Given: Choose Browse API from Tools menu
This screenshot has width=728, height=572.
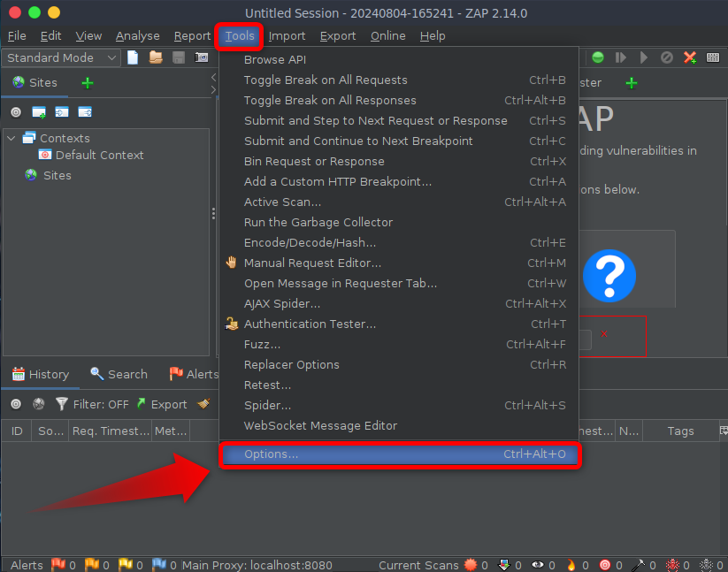Looking at the screenshot, I should click(x=399, y=60).
